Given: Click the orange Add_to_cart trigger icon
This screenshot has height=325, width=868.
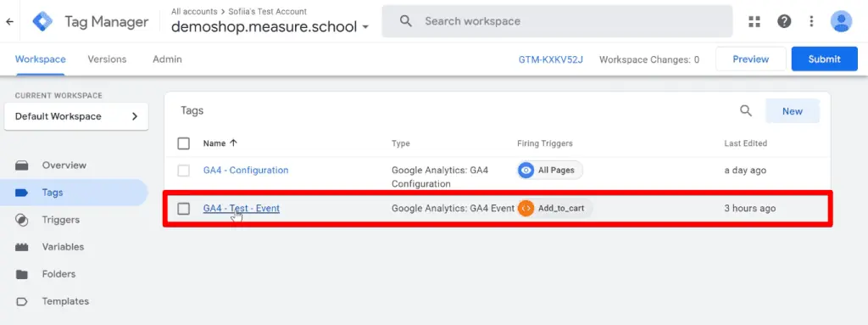Looking at the screenshot, I should (526, 209).
